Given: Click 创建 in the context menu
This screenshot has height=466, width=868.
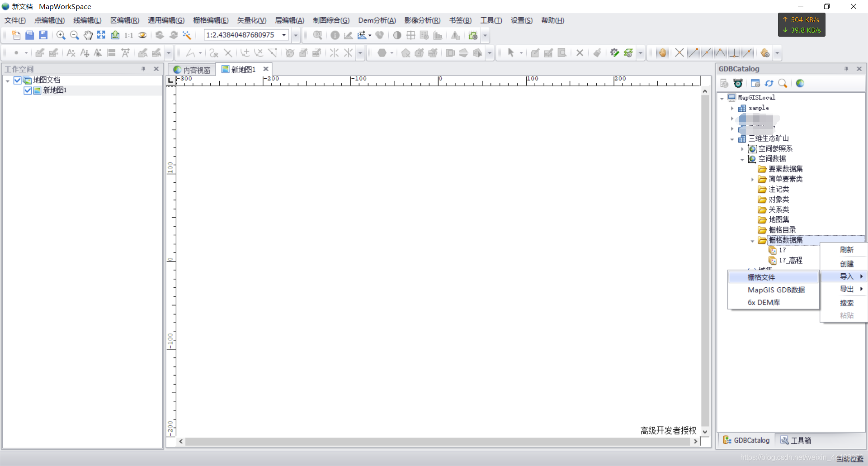Looking at the screenshot, I should point(844,264).
